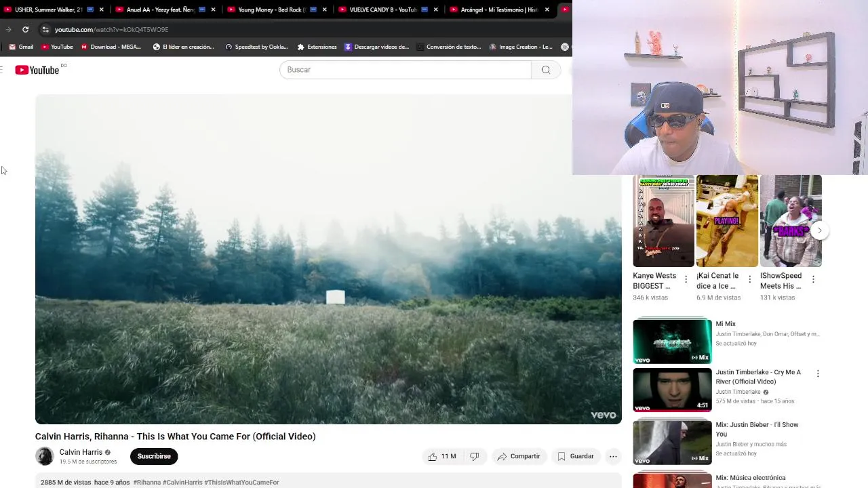Show next shorts with the right arrow
868x488 pixels.
click(x=819, y=230)
